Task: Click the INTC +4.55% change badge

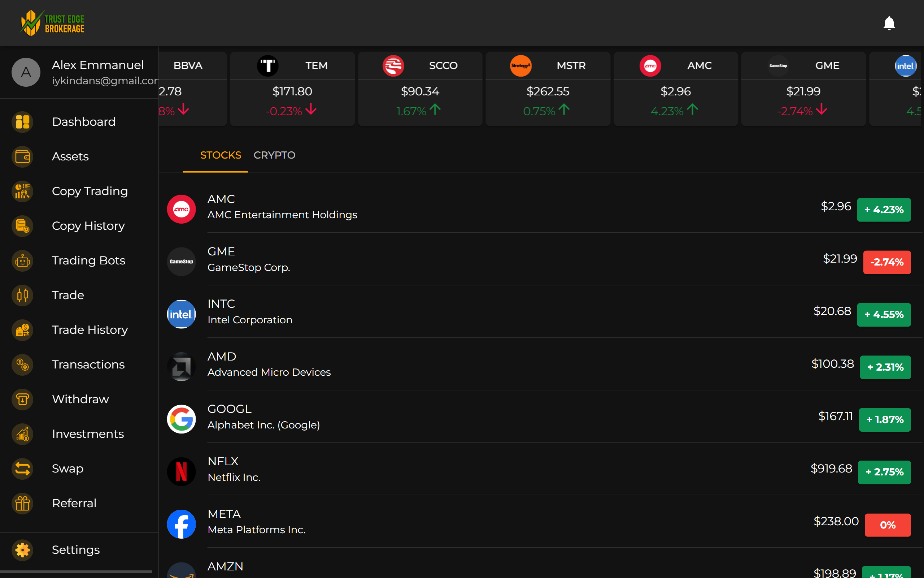Action: click(884, 315)
